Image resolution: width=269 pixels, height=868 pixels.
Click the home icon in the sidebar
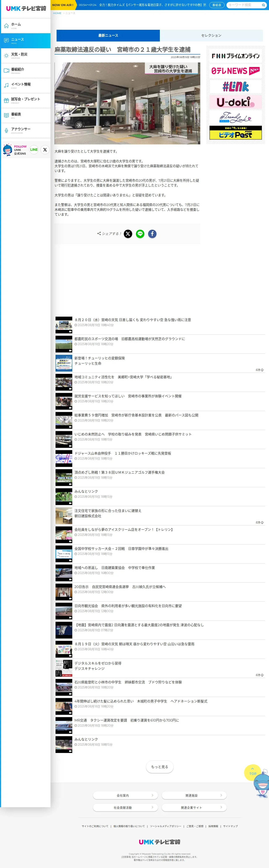point(6,26)
